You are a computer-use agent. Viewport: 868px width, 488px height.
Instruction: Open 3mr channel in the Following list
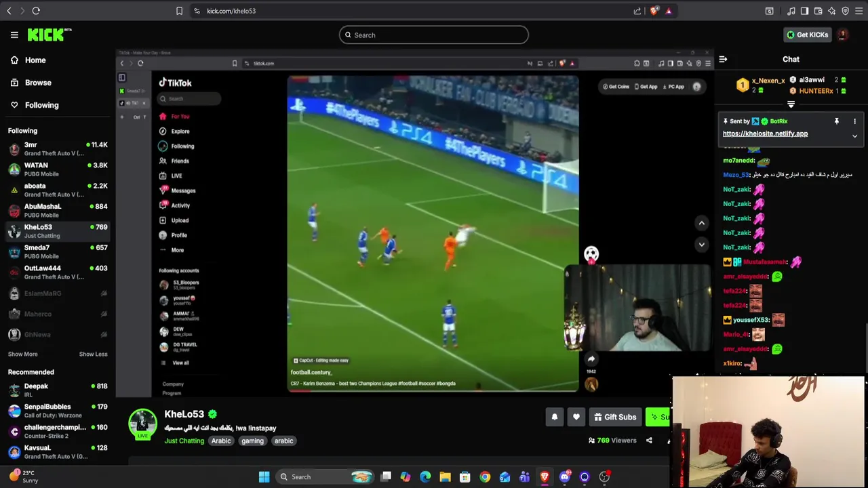(x=58, y=148)
